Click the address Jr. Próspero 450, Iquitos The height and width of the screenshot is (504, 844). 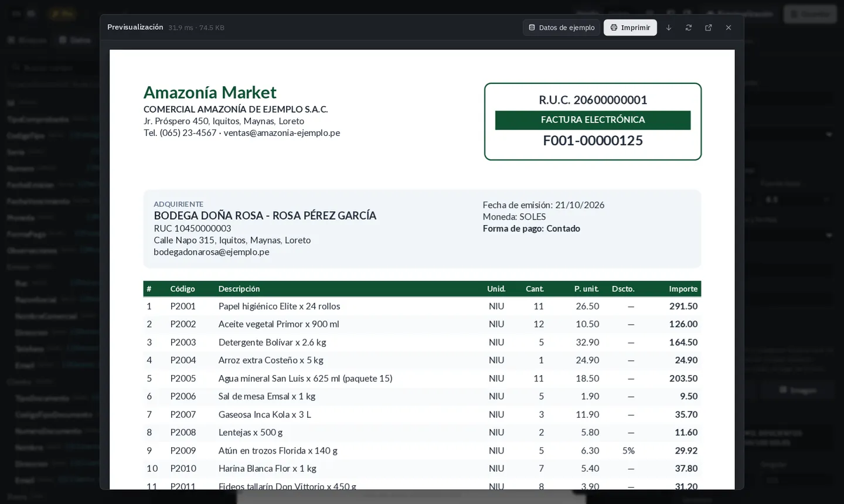224,121
